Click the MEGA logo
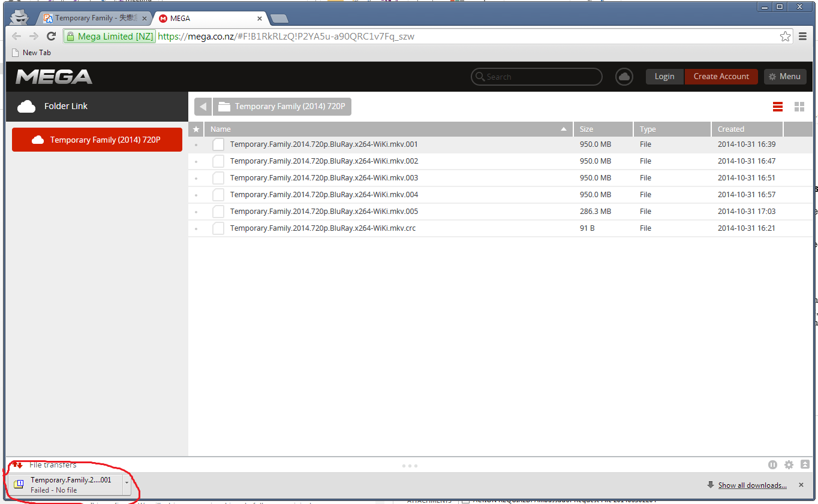The height and width of the screenshot is (504, 818). click(54, 77)
